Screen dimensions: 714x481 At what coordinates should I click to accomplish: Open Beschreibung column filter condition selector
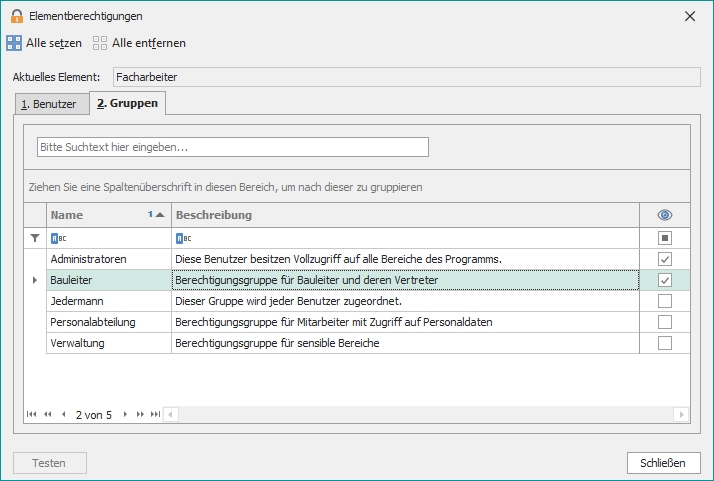tap(181, 238)
